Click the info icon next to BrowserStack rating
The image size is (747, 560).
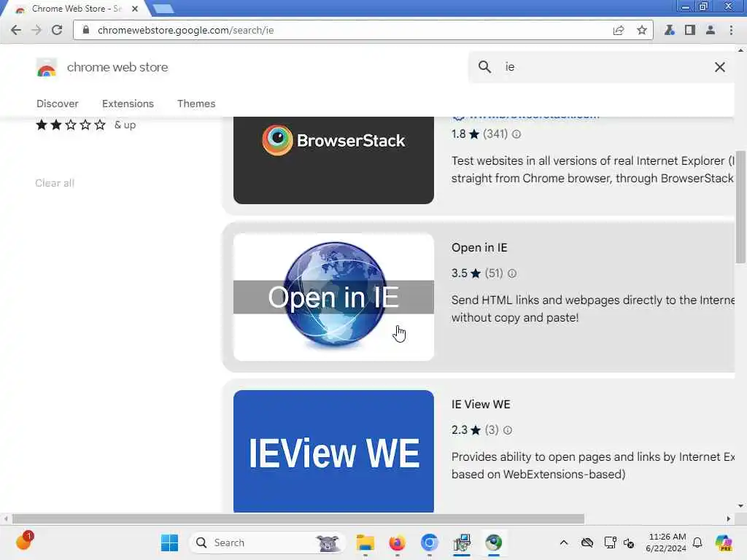coord(516,134)
